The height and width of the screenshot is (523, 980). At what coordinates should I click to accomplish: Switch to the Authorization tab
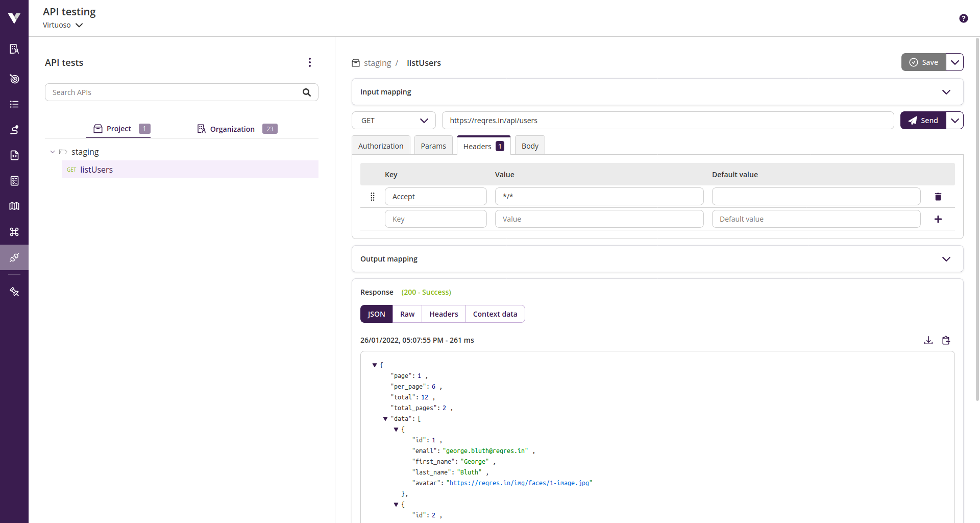click(x=381, y=145)
